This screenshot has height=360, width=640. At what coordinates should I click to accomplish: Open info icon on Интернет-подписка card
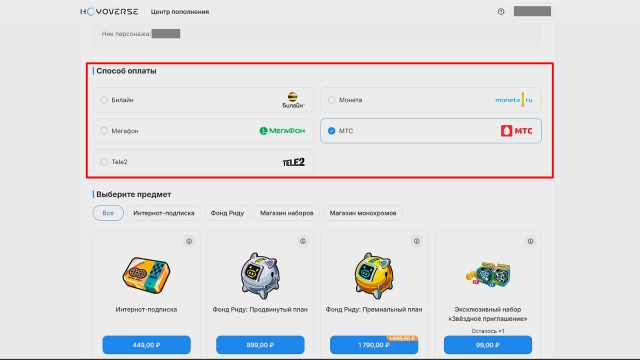189,241
